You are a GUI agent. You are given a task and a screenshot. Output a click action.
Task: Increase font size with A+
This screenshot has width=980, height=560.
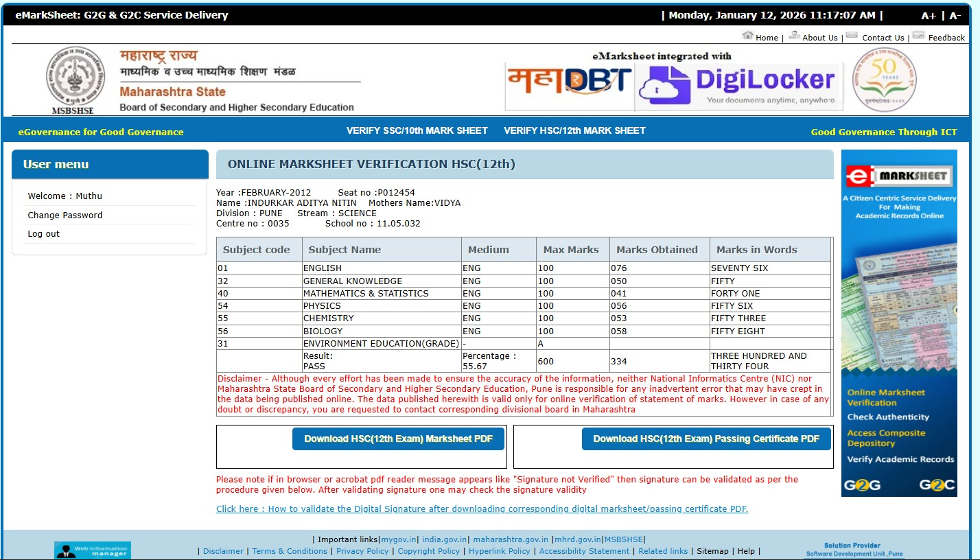pos(928,16)
